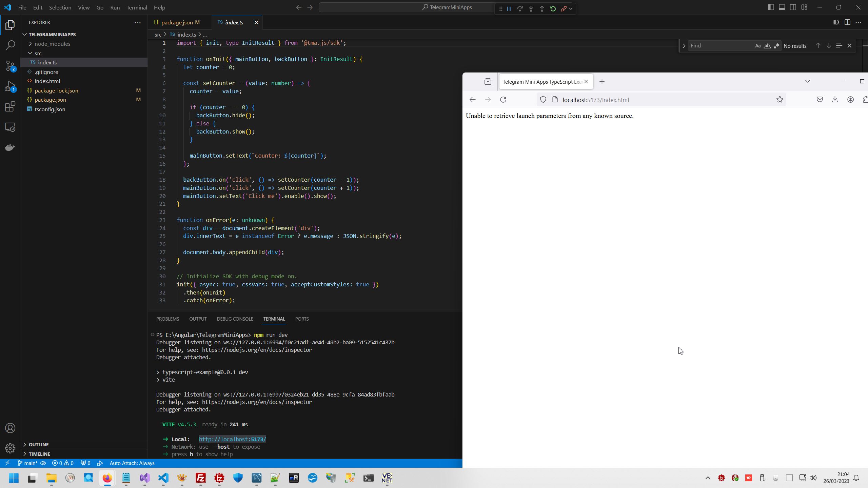Toggle Match Whole Word in the Find widget
Image resolution: width=868 pixels, height=488 pixels.
(767, 45)
